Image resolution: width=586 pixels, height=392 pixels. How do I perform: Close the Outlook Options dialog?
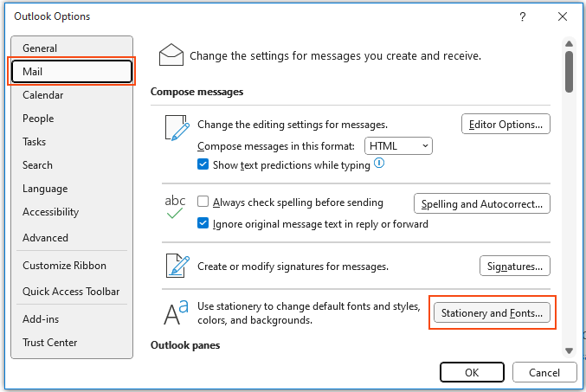tap(563, 16)
